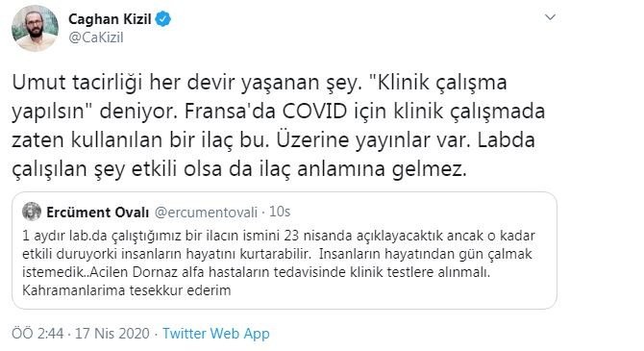Open the quoted tweet's 10s timestamp

[280, 212]
